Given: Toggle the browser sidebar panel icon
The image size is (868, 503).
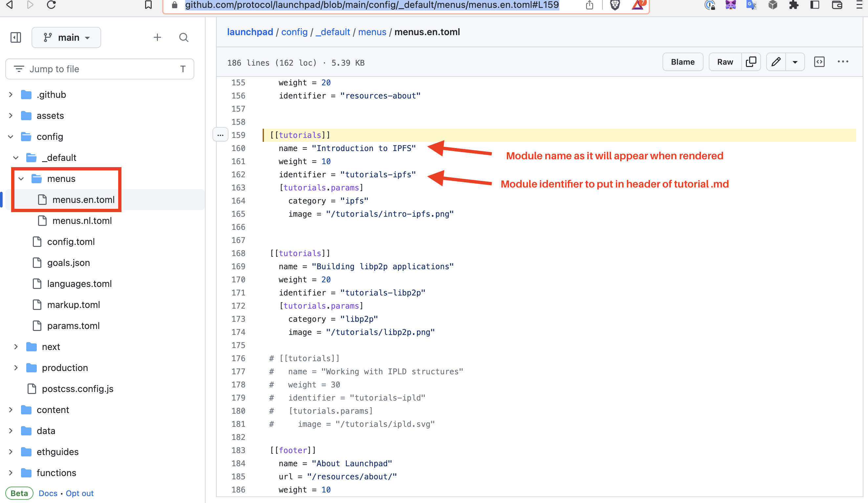Looking at the screenshot, I should click(814, 5).
